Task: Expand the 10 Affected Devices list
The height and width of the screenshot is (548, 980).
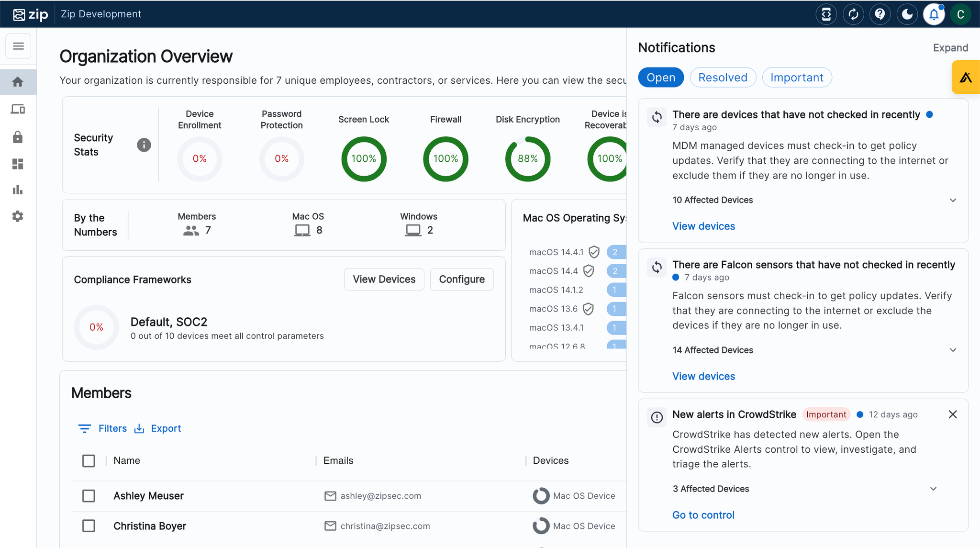Action: click(x=953, y=200)
